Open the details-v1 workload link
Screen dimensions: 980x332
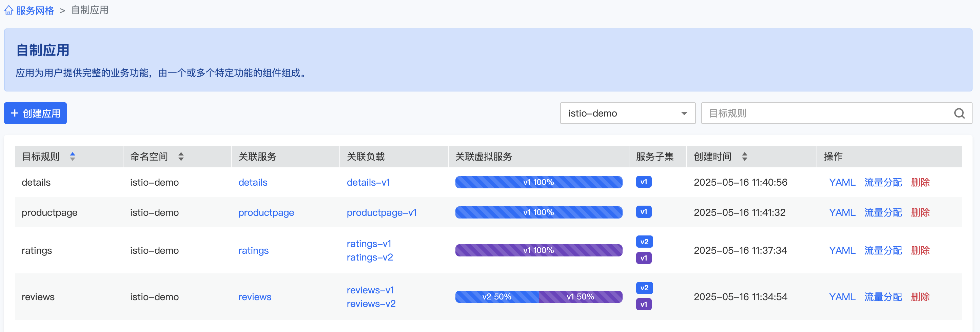368,182
